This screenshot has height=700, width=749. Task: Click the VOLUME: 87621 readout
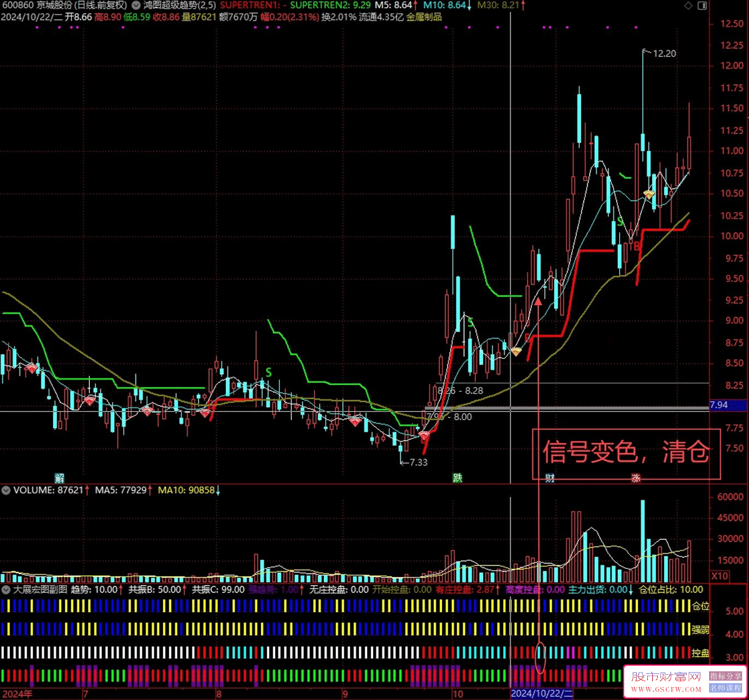[x=50, y=490]
